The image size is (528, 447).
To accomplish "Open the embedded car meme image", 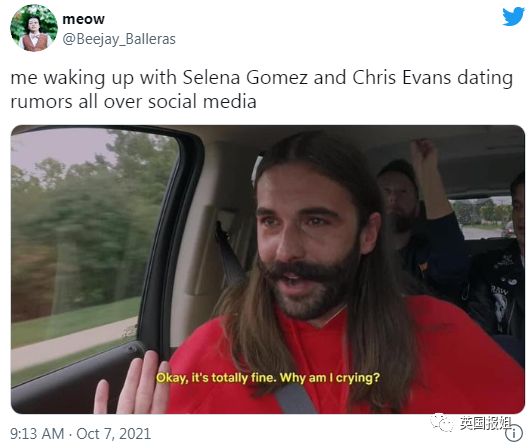I will pyautogui.click(x=268, y=269).
